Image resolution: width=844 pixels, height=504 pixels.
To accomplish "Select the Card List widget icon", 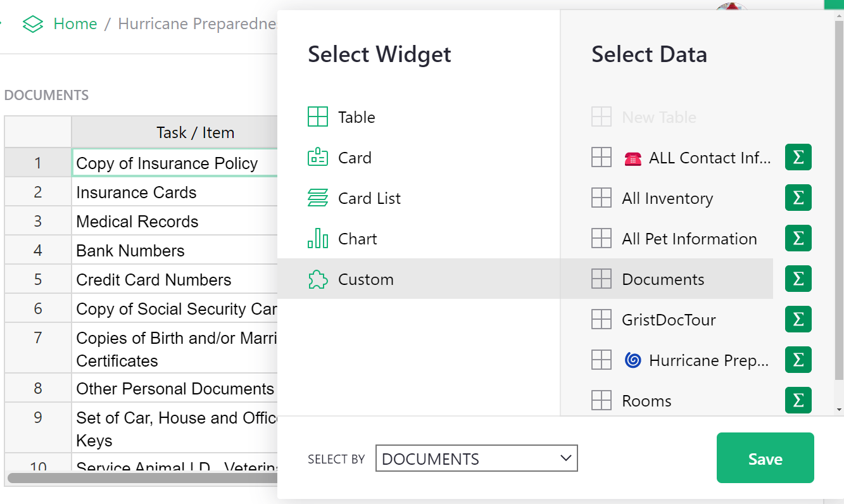I will (x=318, y=198).
